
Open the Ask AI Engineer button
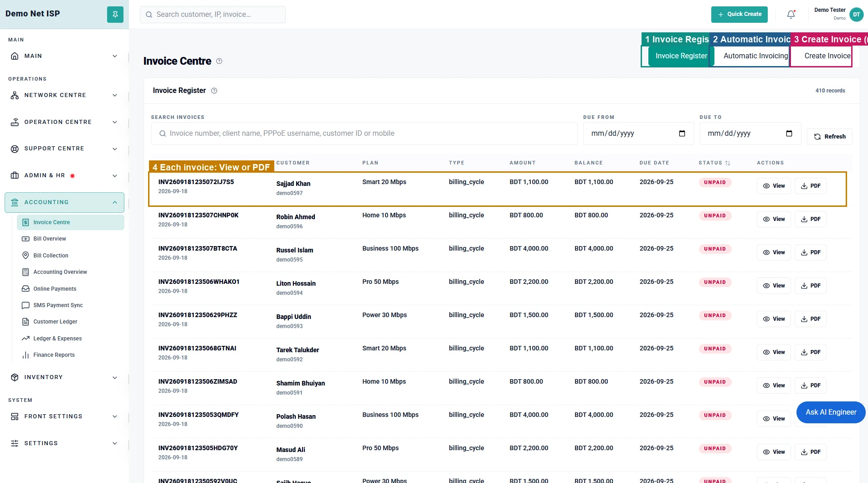point(831,412)
